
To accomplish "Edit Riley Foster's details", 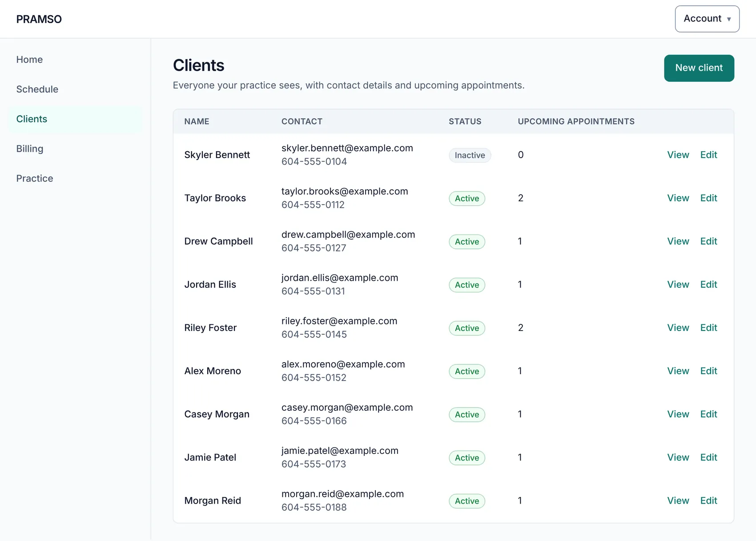I will pyautogui.click(x=709, y=327).
